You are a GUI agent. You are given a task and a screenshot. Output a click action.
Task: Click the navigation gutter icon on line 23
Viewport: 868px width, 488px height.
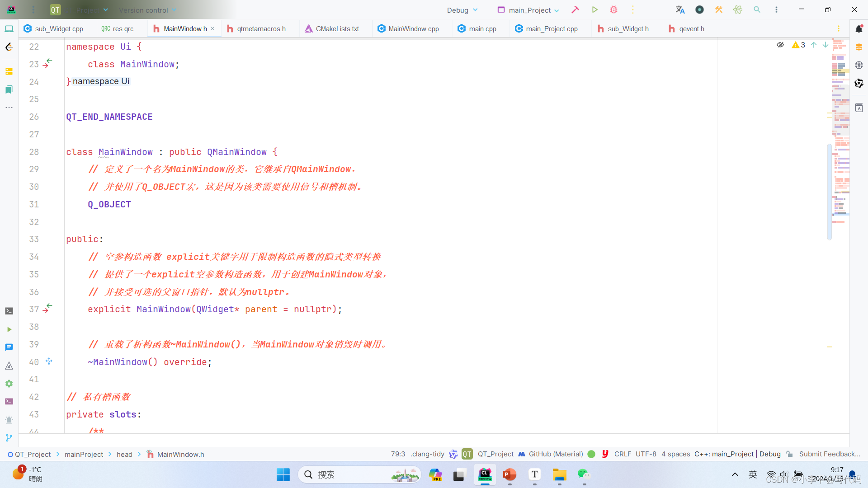coord(47,63)
